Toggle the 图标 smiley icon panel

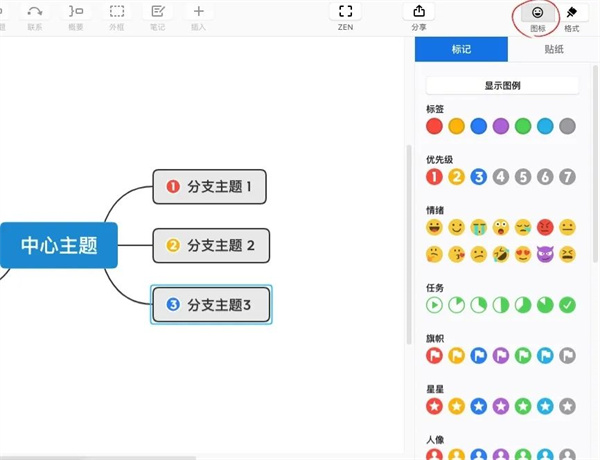[537, 15]
